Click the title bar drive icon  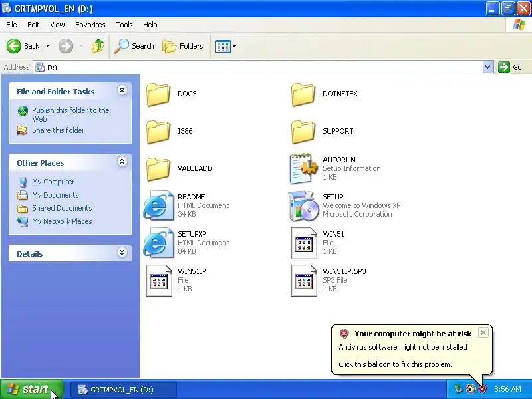tap(7, 8)
